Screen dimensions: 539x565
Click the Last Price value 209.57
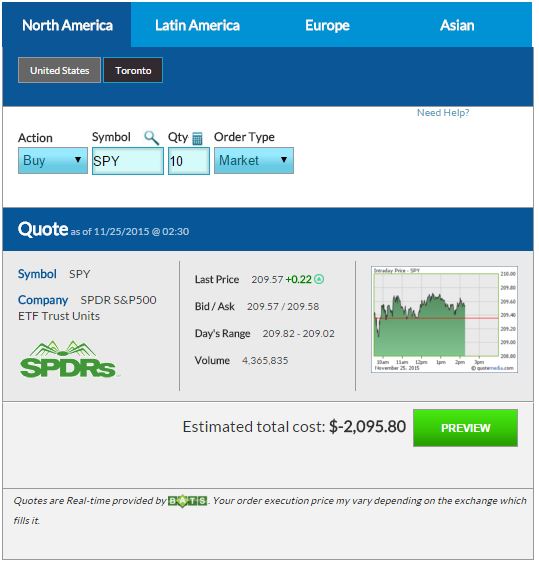(267, 279)
